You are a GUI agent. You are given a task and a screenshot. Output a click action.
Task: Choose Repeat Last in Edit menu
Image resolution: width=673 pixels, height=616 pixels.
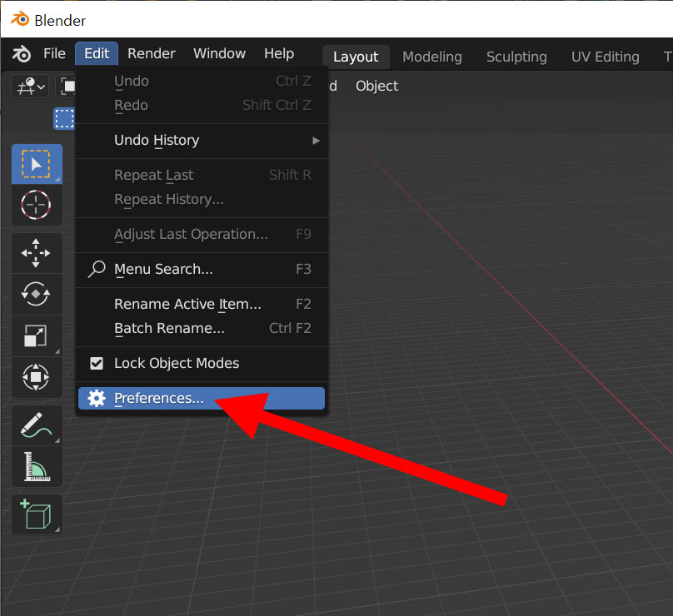click(x=202, y=175)
